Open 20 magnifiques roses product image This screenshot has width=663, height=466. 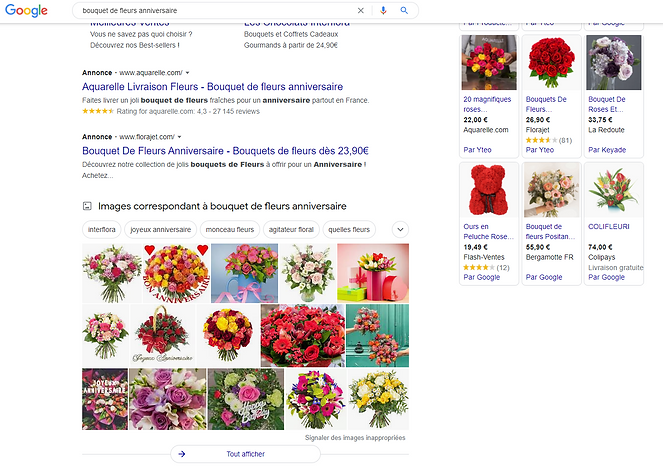pos(489,63)
